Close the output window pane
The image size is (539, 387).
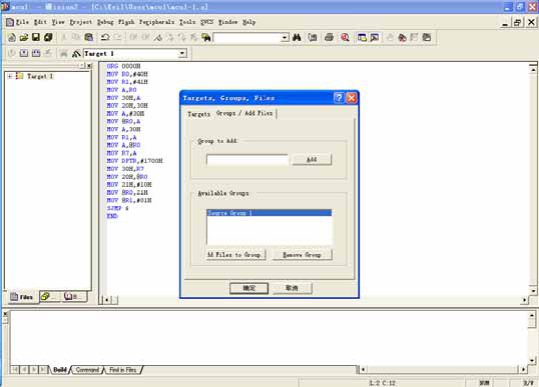coord(5,313)
